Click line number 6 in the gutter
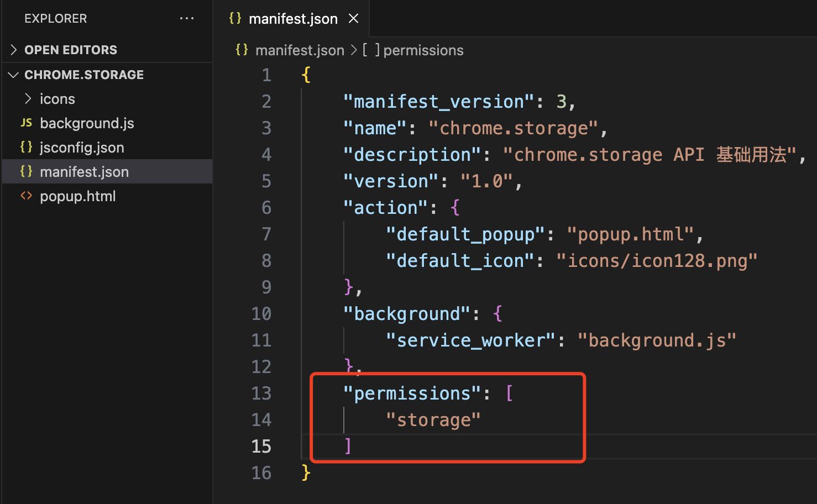Screen dimensions: 817x504 click(266, 207)
